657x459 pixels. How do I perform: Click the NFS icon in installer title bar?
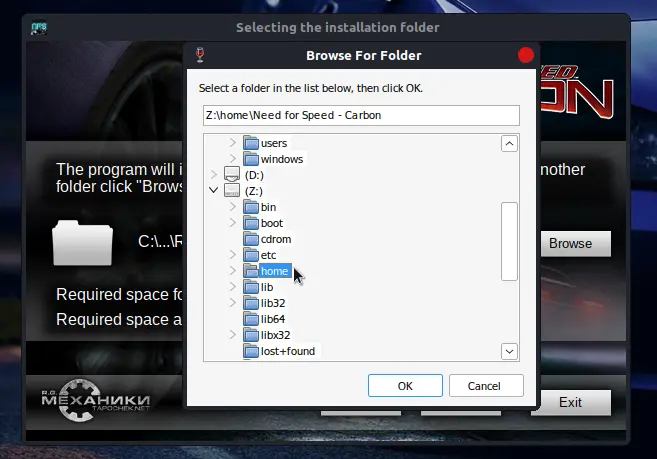tap(39, 28)
